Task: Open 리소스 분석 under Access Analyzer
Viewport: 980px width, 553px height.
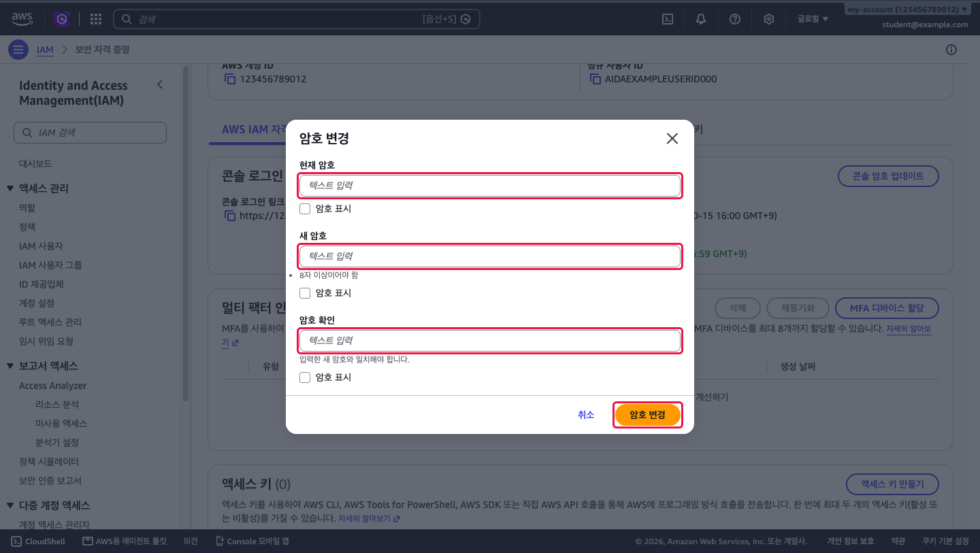Action: [57, 405]
